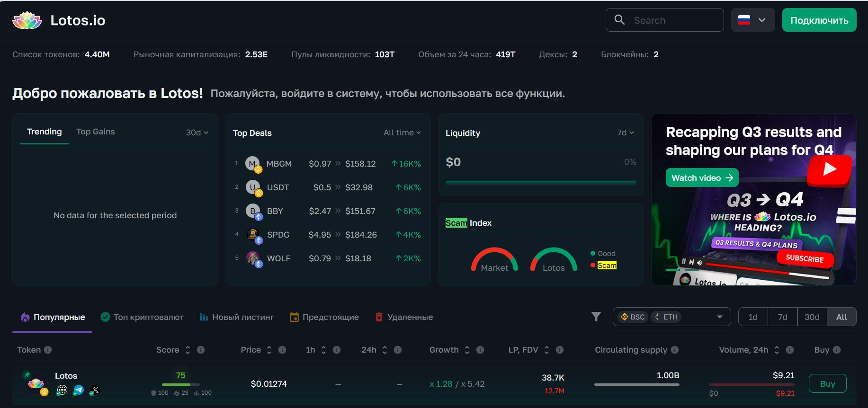Sort by 1h change arrows

tap(323, 350)
